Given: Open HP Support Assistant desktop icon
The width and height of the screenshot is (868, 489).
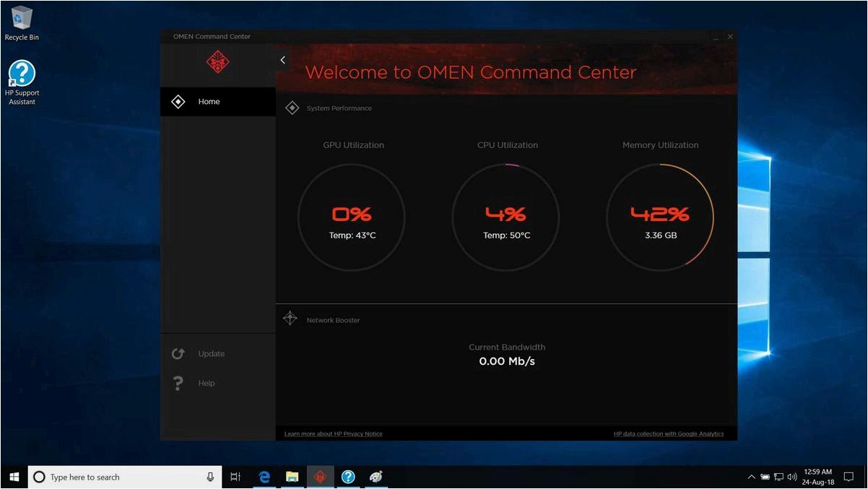Looking at the screenshot, I should tap(22, 82).
